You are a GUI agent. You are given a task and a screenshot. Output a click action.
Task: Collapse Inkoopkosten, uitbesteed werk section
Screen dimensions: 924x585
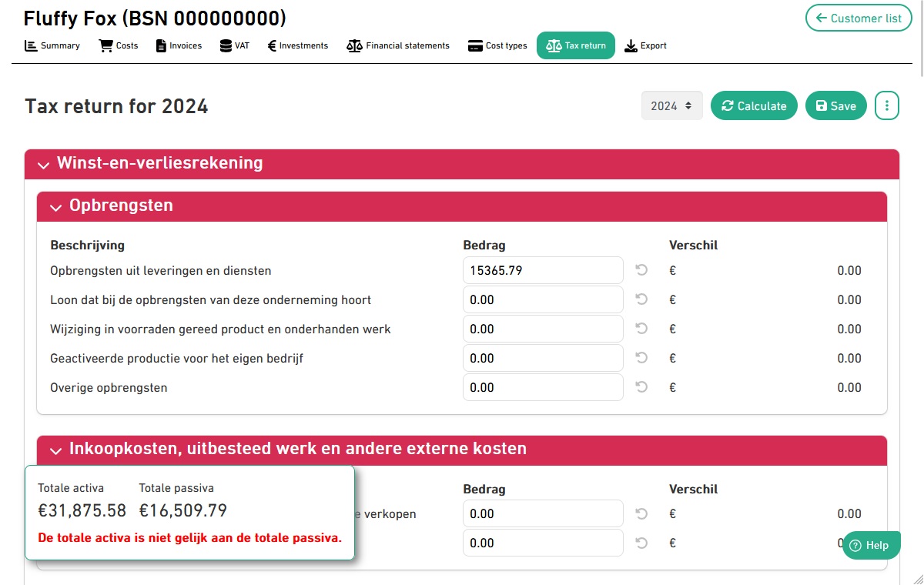click(x=56, y=450)
